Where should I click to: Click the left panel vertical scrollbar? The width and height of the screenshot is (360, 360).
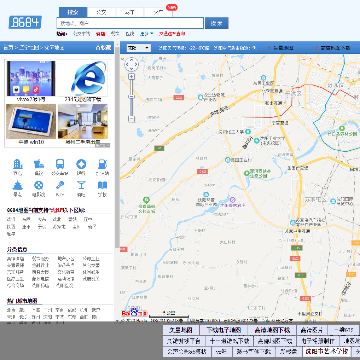(x=117, y=147)
